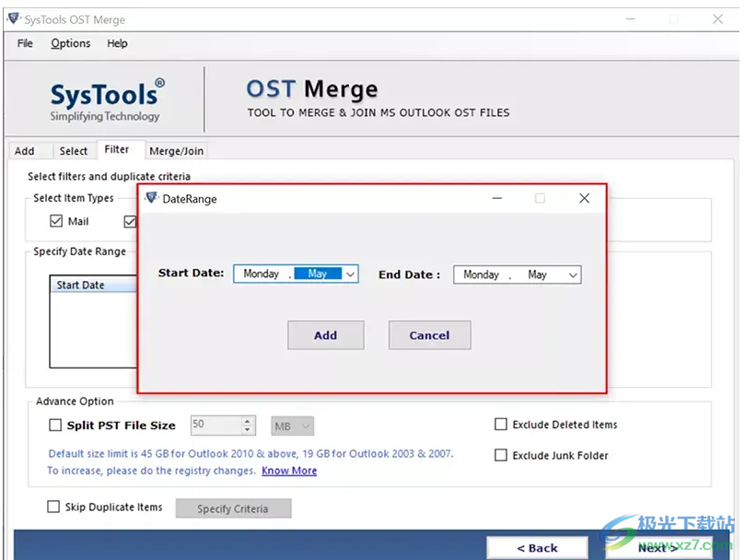Expand the Start Date calendar dropdown

350,274
